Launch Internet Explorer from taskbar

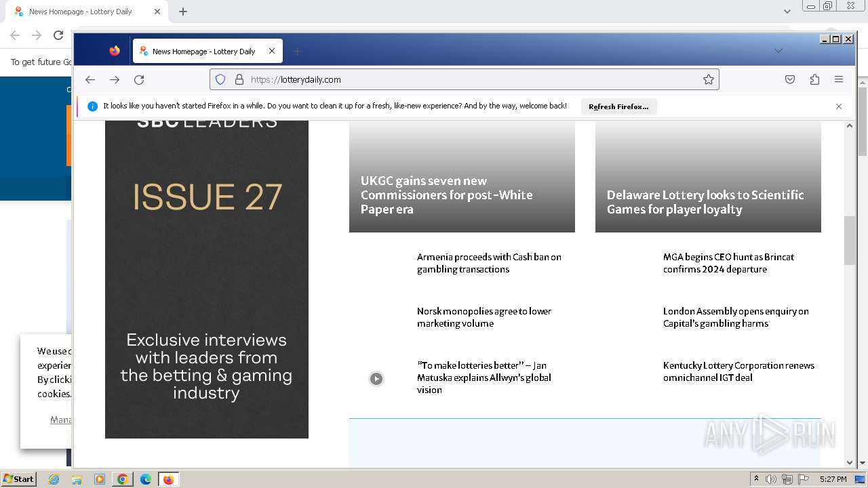(54, 479)
